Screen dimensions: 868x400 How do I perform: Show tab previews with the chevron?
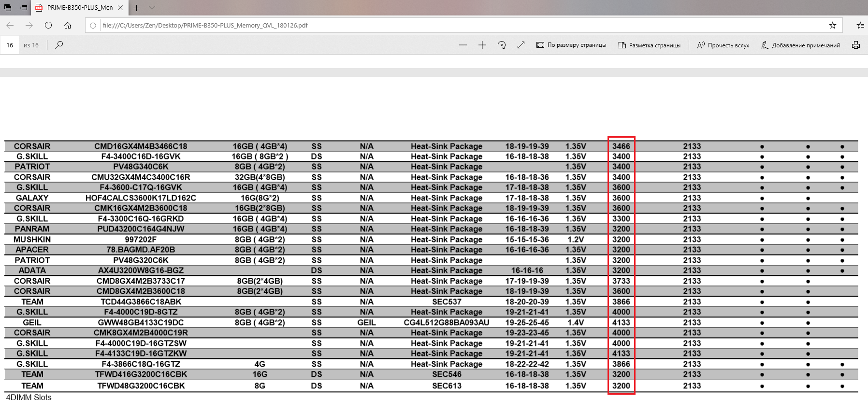coord(152,8)
